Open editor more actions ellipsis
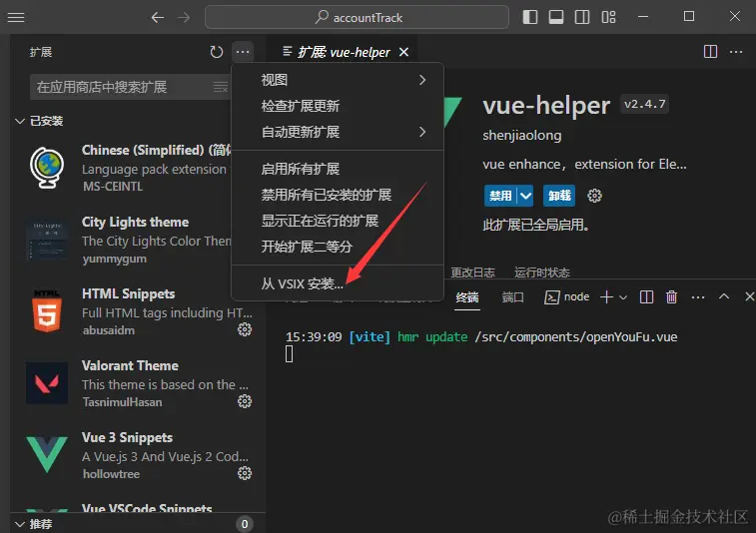Screen dimensions: 756x533 (736, 52)
